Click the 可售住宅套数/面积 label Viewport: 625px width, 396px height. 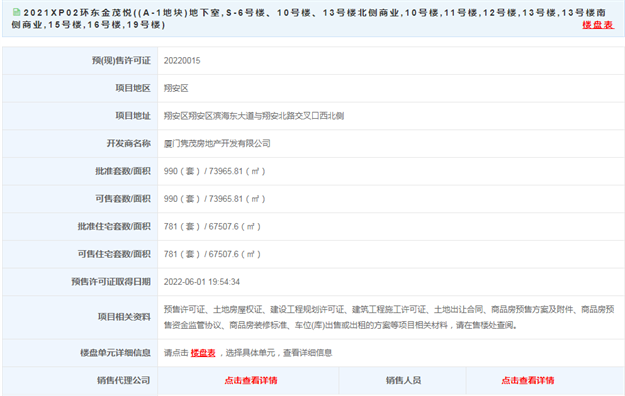tap(114, 254)
